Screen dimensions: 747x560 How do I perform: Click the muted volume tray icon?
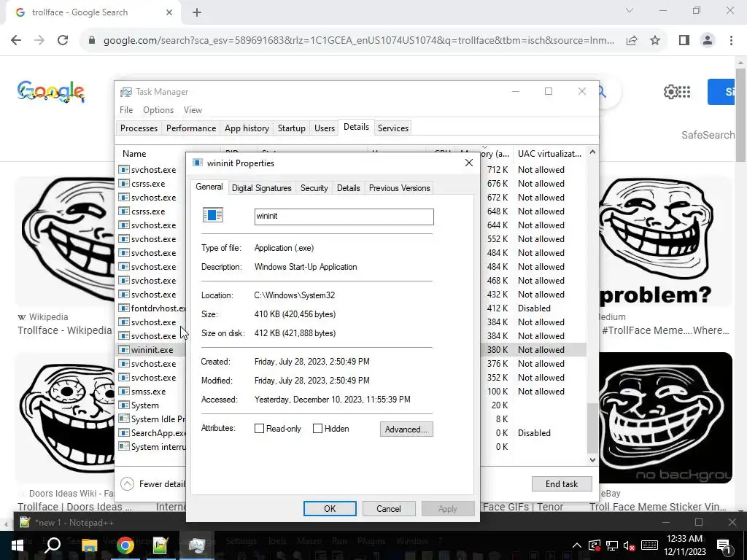(629, 545)
